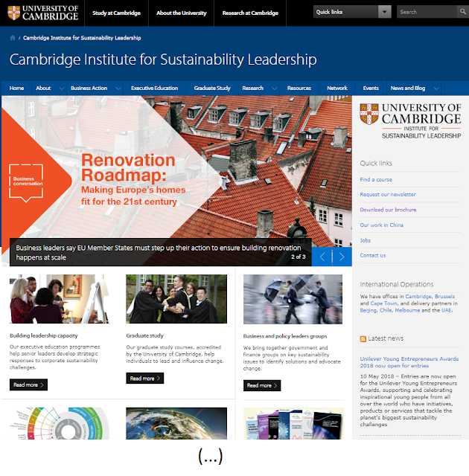
Task: Select the Network navigation tab
Action: (337, 88)
